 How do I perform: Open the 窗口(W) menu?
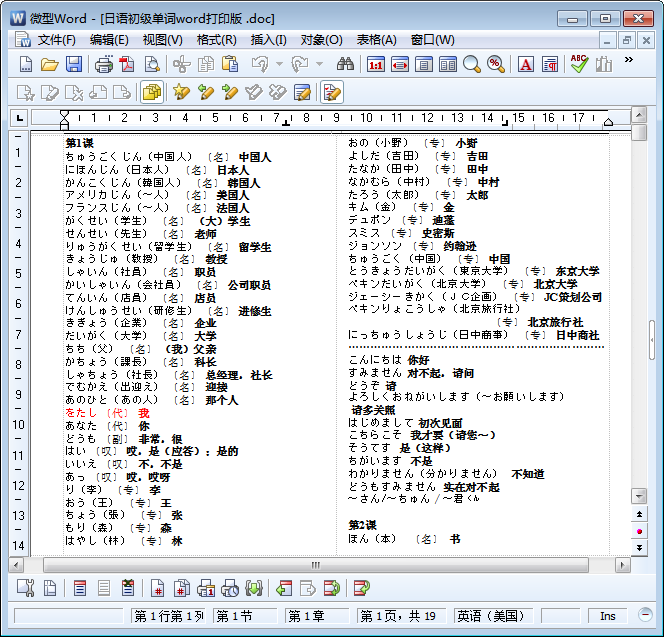[433, 40]
